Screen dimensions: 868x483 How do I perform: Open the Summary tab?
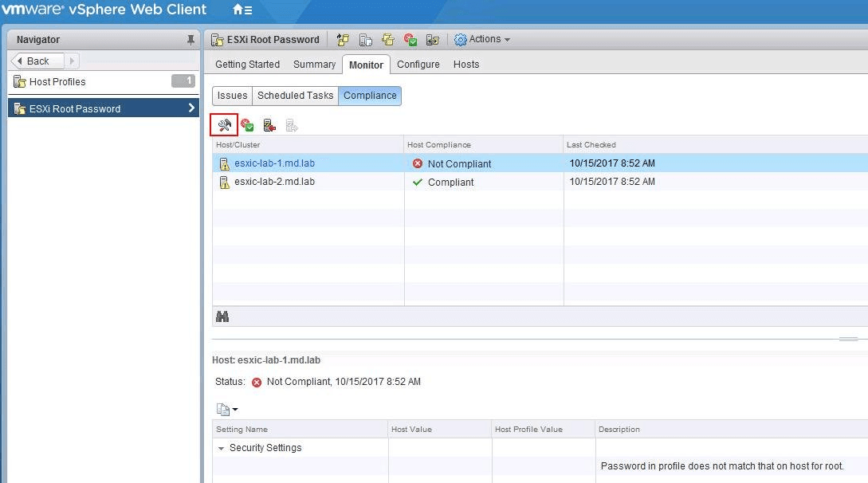pyautogui.click(x=314, y=65)
